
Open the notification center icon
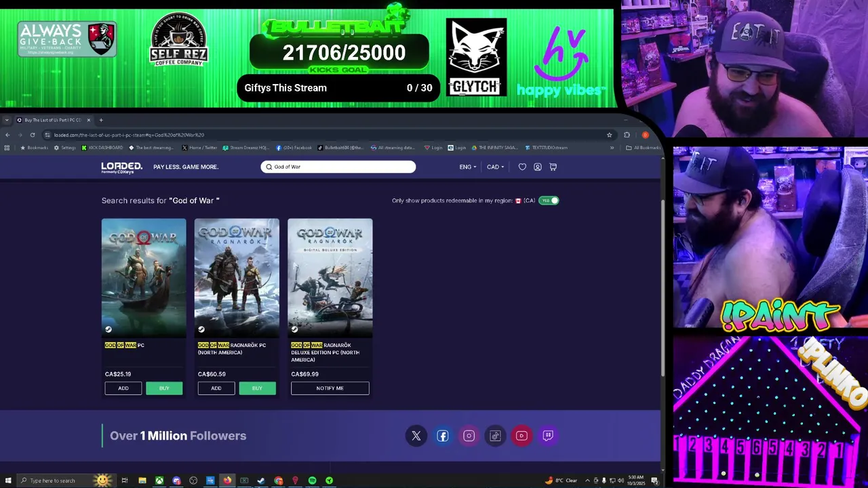click(655, 481)
